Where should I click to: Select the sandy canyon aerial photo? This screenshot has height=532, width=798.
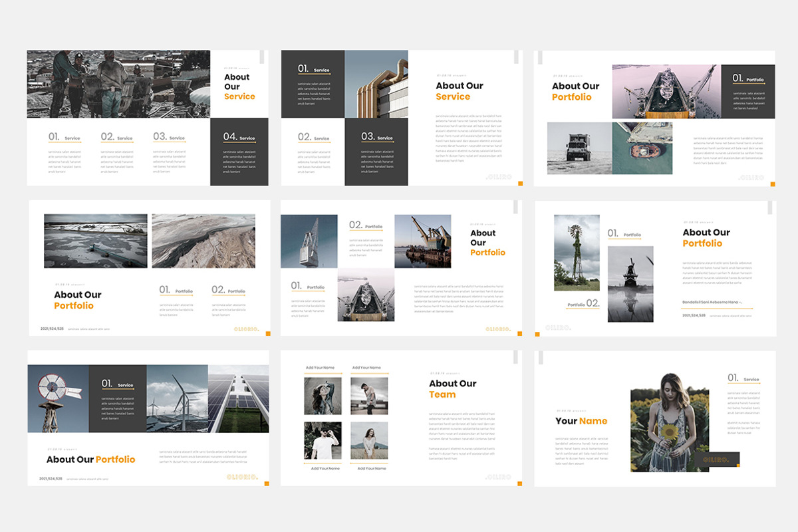[203, 241]
